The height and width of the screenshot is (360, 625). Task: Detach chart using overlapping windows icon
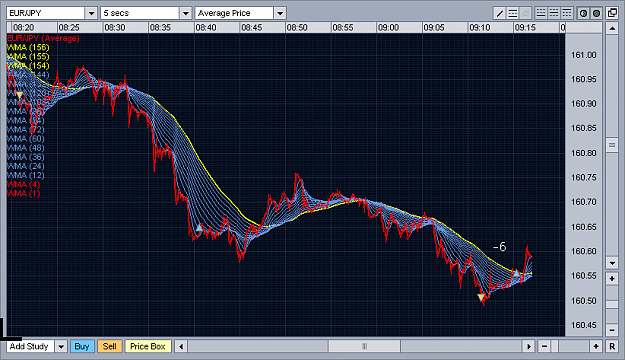(x=612, y=13)
